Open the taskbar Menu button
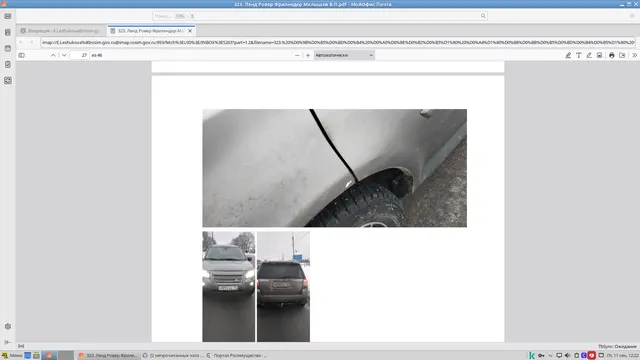This screenshot has height=360, width=640. [x=12, y=356]
